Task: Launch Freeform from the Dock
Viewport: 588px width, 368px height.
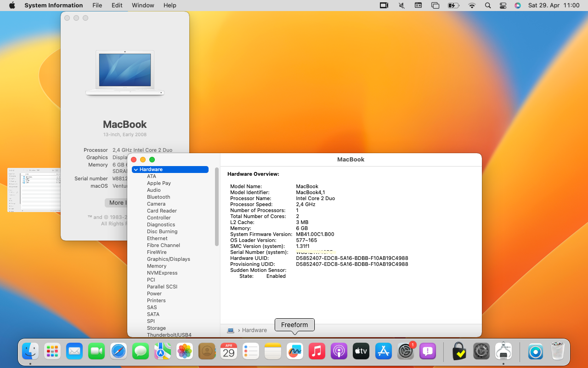Action: [x=295, y=351]
